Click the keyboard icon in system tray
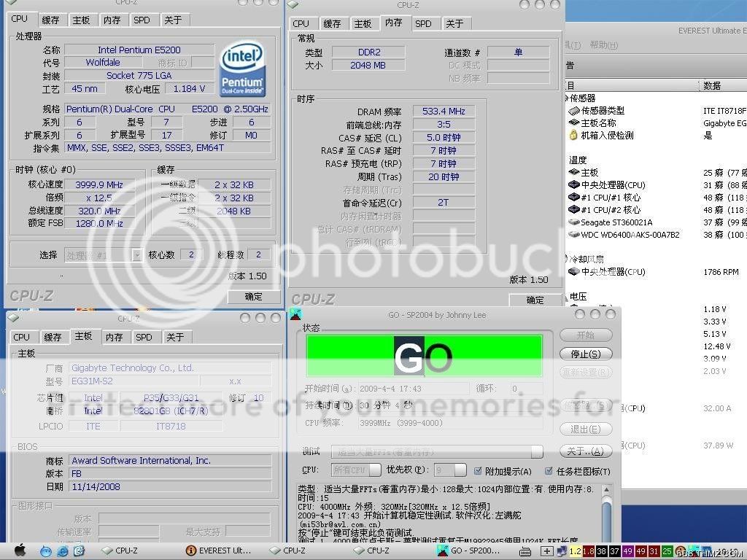The width and height of the screenshot is (747, 560). [x=525, y=551]
